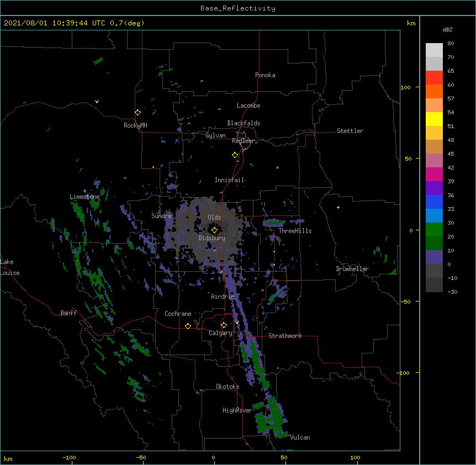Viewport: 476px width, 465px height.
Task: Click the Lake Louise label
Action: click(10, 267)
